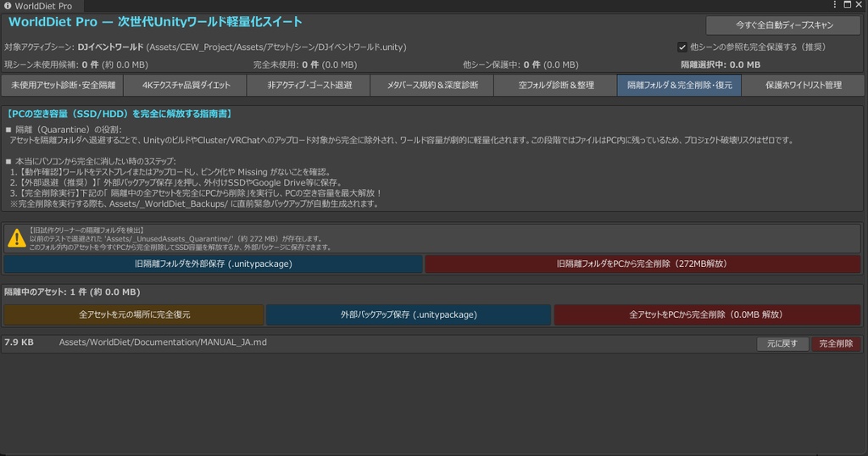Switch to 未使用アセット診断・安全隔離 tab

point(63,86)
